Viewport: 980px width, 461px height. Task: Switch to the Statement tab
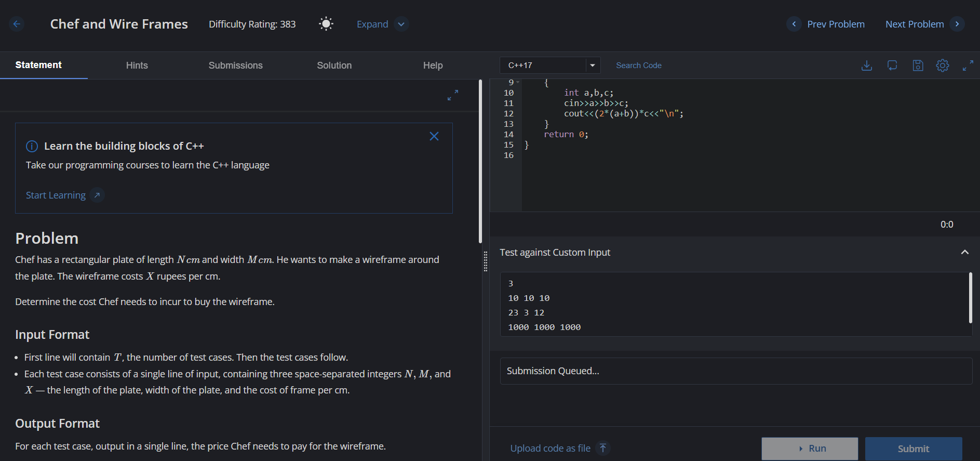[x=38, y=65]
